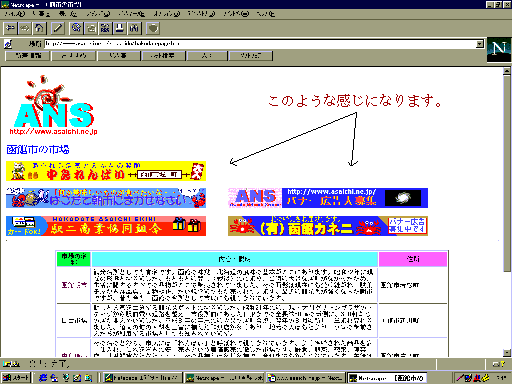Click the Forward arrow toolbar button

25,28
